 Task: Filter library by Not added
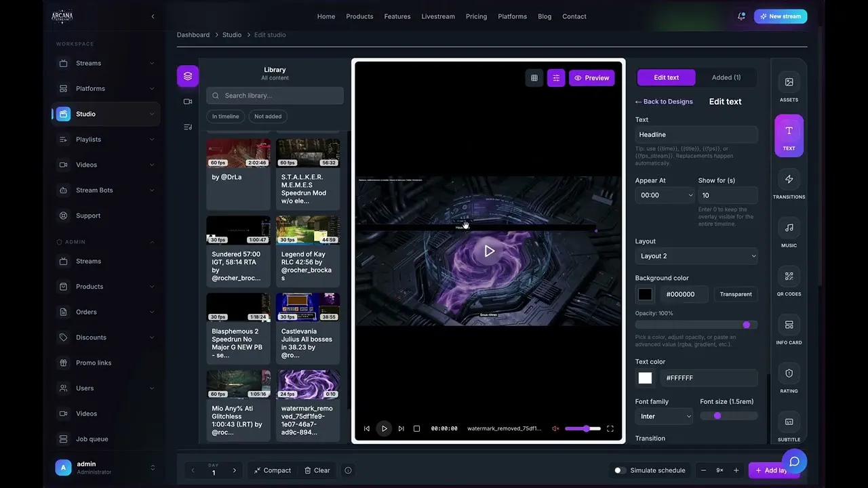tap(268, 117)
